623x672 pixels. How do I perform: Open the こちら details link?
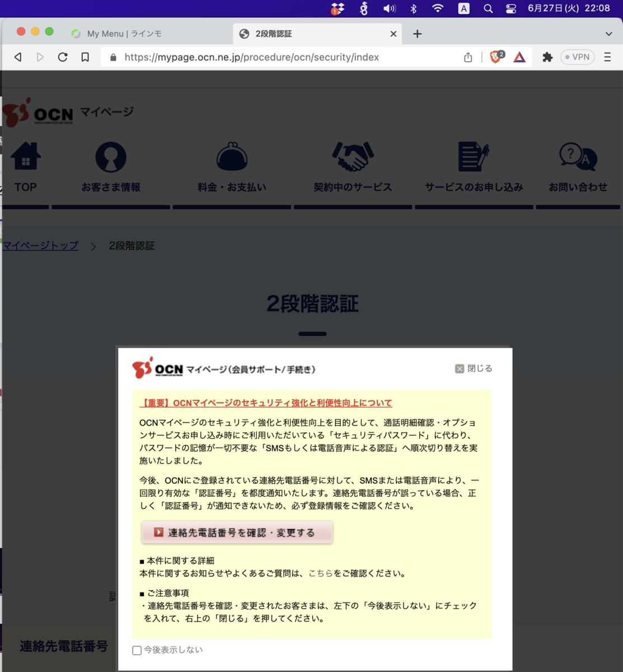(321, 573)
